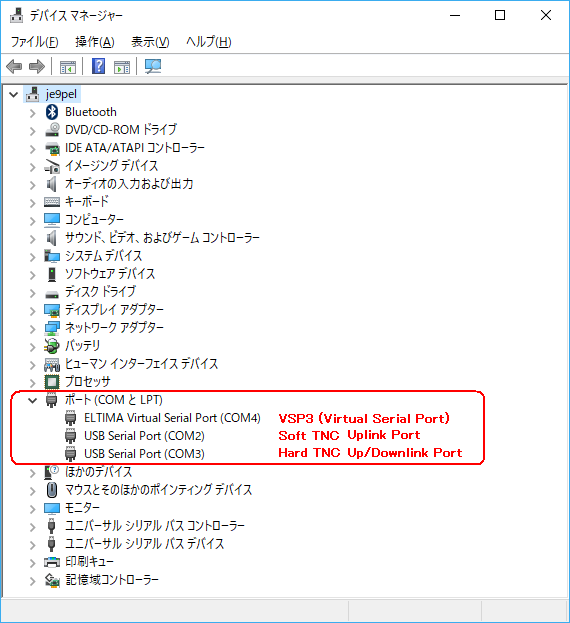This screenshot has width=570, height=623.
Task: Click the Scan for hardware changes icon
Action: point(153,66)
